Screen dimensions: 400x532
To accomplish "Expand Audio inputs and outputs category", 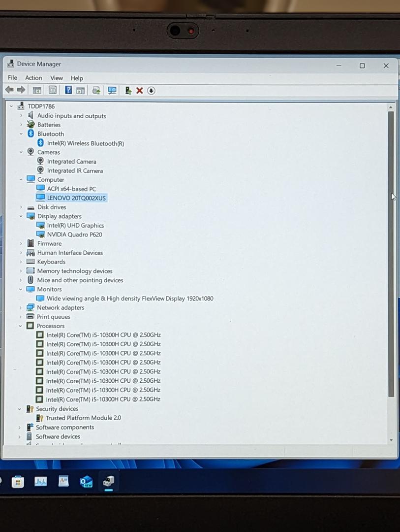I will (x=21, y=116).
